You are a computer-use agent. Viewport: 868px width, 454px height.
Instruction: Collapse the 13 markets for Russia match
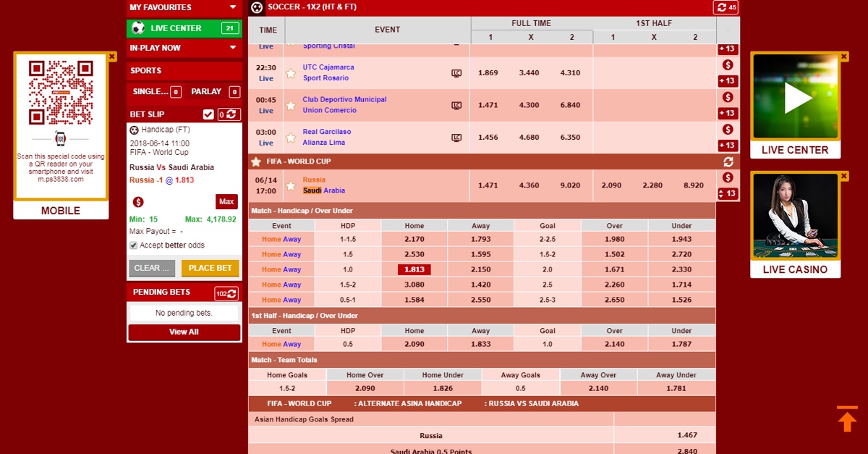tap(728, 194)
